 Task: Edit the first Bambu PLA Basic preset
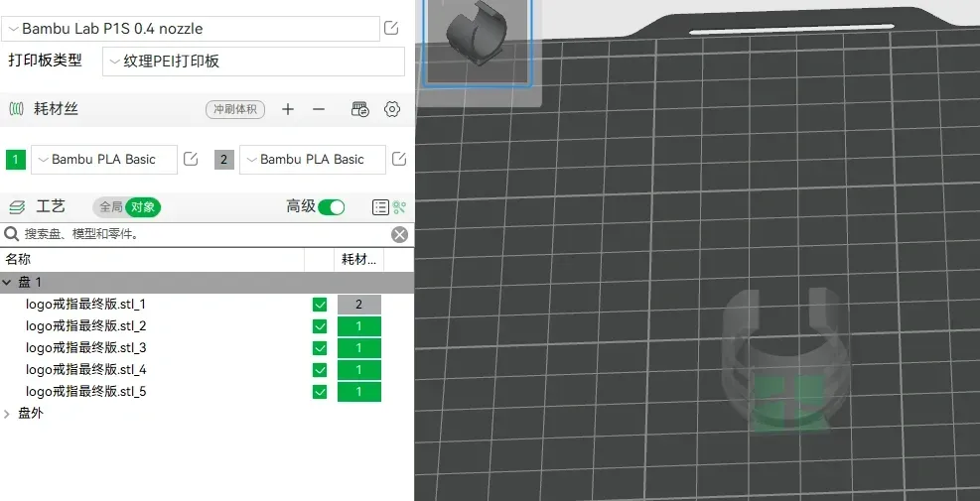click(x=191, y=159)
